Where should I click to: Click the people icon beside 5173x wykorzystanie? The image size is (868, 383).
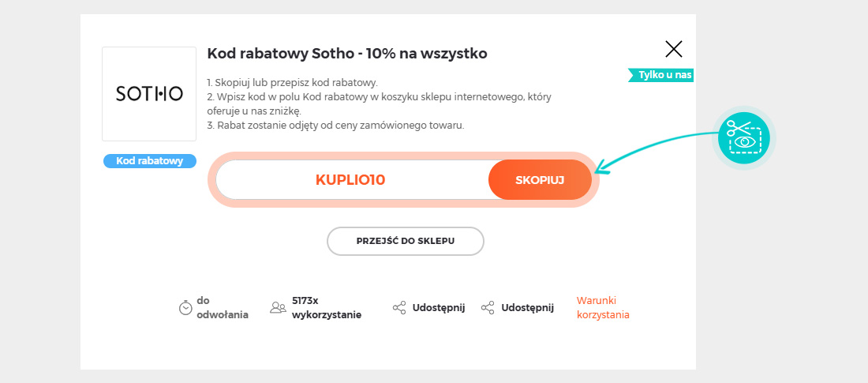coord(278,308)
